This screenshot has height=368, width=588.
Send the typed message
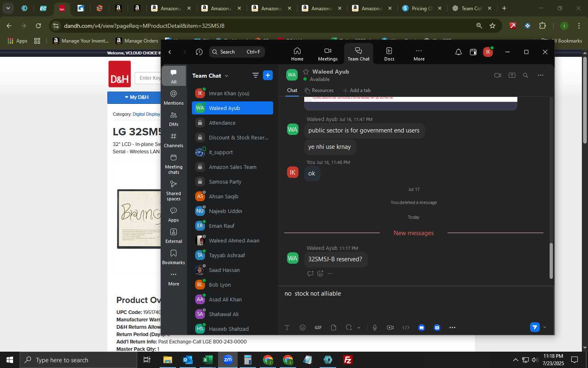click(x=535, y=327)
